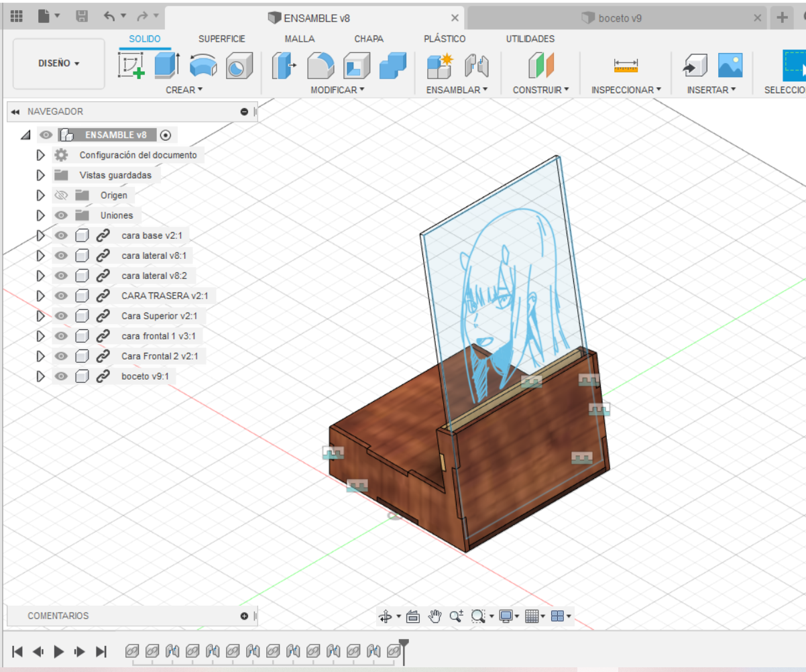This screenshot has width=806, height=672.
Task: Select the Extrude tool
Action: tap(167, 66)
